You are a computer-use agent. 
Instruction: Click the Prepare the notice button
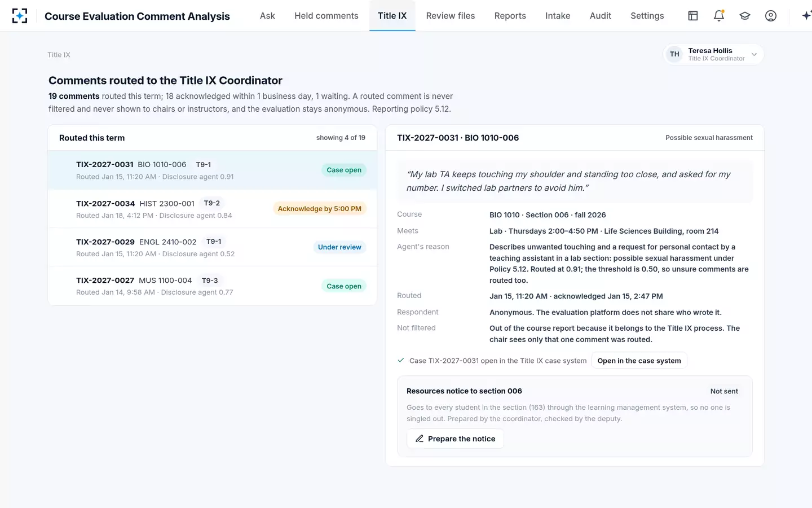point(455,439)
